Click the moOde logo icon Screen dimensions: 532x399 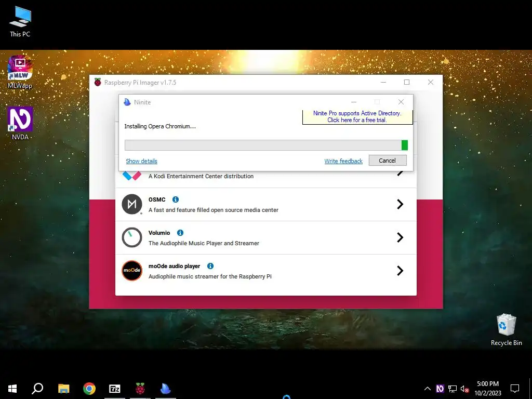pos(132,271)
